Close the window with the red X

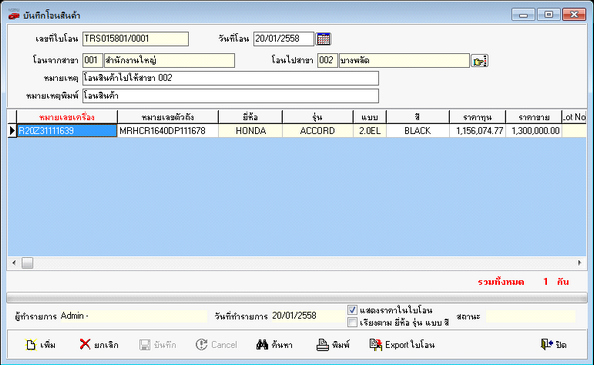pos(574,15)
